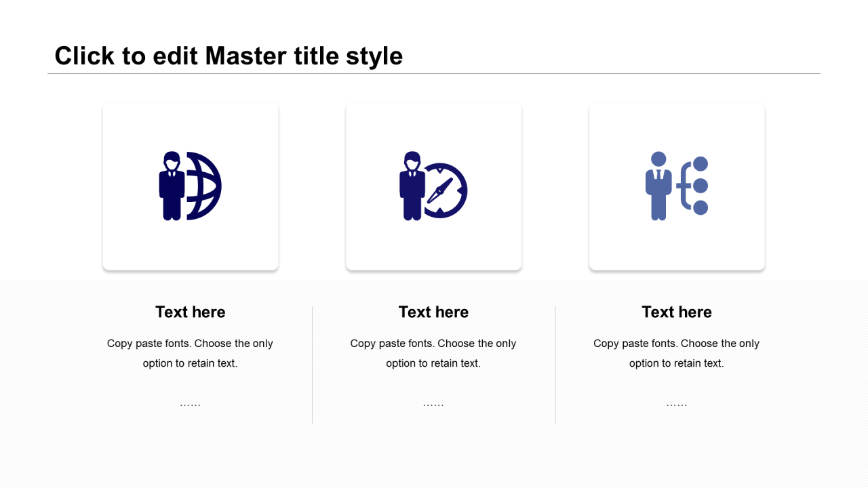The height and width of the screenshot is (488, 868).
Task: Click the 'Copy paste fonts' paragraph below hierarchy card
Action: 677,353
